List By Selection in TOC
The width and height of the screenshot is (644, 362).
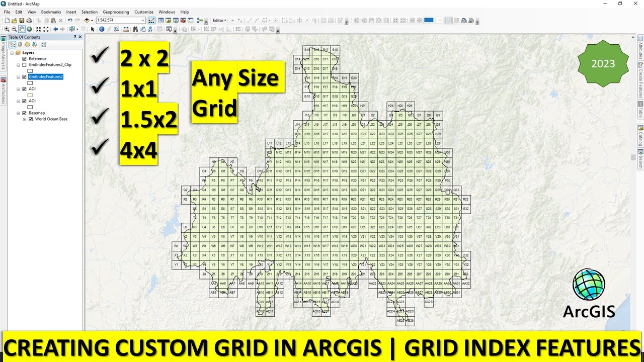click(x=34, y=45)
